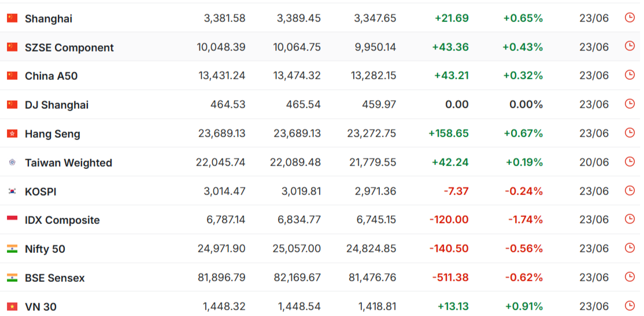
Task: Click the clock icon in Nifty 50 row
Action: (x=630, y=248)
